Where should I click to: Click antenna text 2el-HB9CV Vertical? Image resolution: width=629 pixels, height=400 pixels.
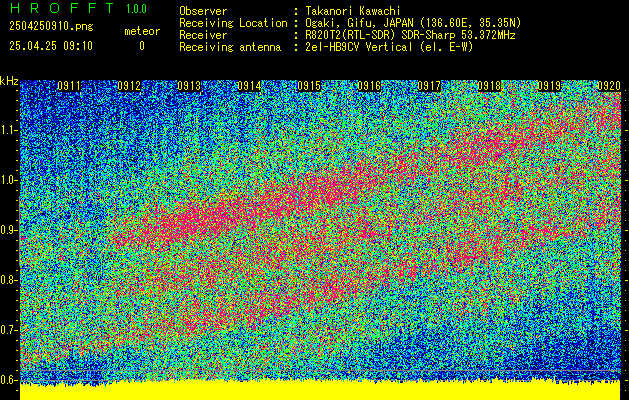pos(359,47)
